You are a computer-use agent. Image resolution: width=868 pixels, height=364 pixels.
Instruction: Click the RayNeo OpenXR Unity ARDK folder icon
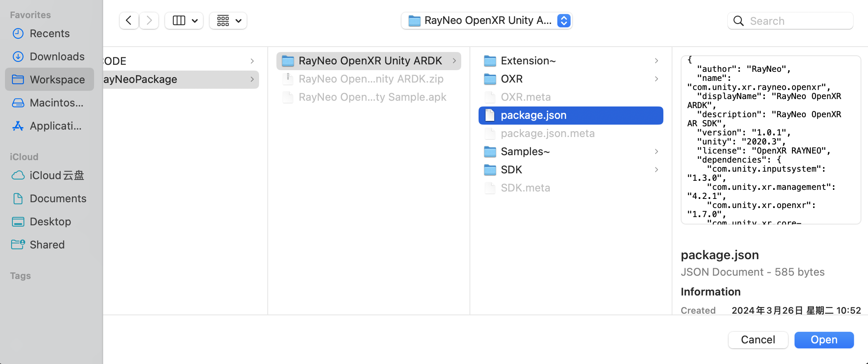(288, 61)
